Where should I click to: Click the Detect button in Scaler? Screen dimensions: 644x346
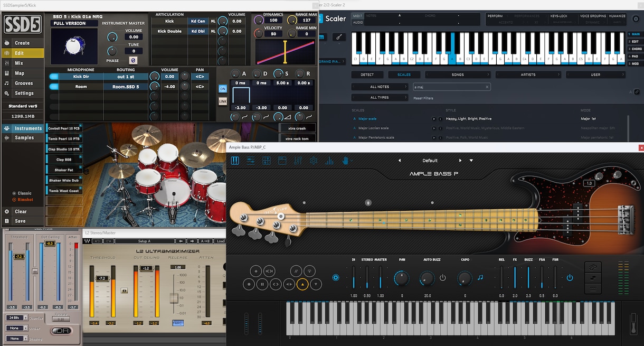click(367, 74)
